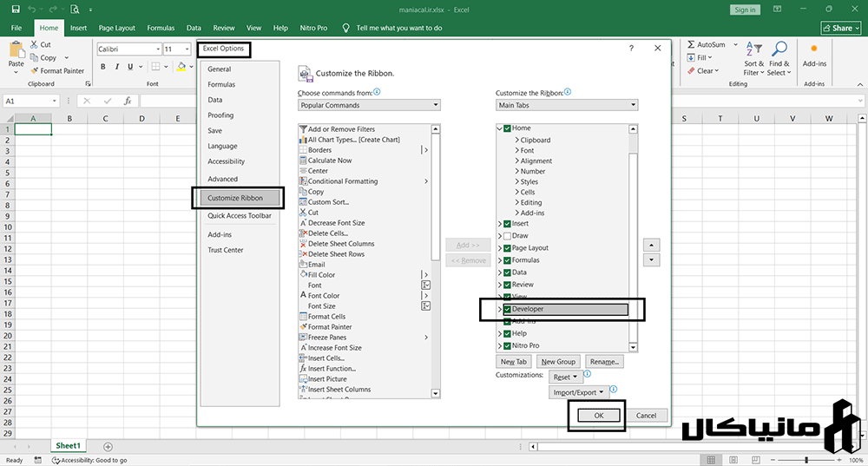Click the Sheet1 worksheet tab
The height and width of the screenshot is (466, 868).
click(69, 446)
